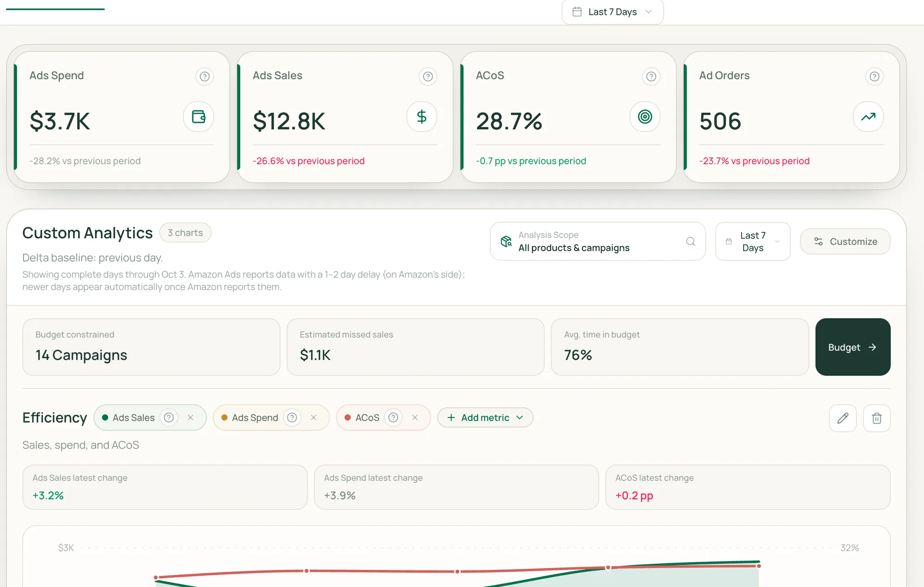
Task: Click the calendar icon in top date selector
Action: click(x=577, y=12)
